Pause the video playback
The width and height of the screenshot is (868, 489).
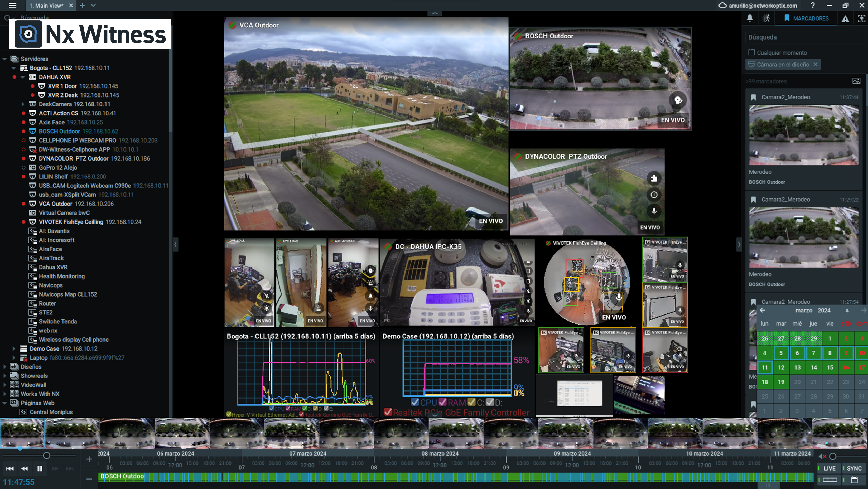(x=40, y=468)
